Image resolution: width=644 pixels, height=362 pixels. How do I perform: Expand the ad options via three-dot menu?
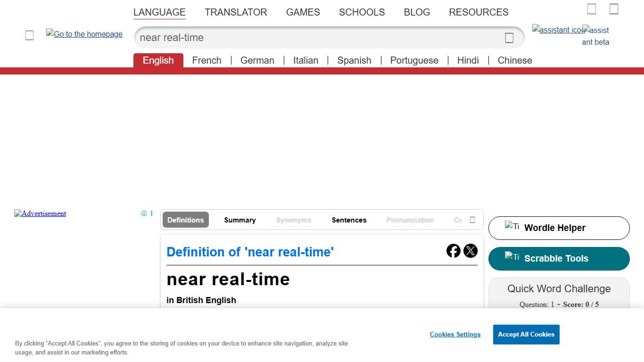(x=151, y=213)
